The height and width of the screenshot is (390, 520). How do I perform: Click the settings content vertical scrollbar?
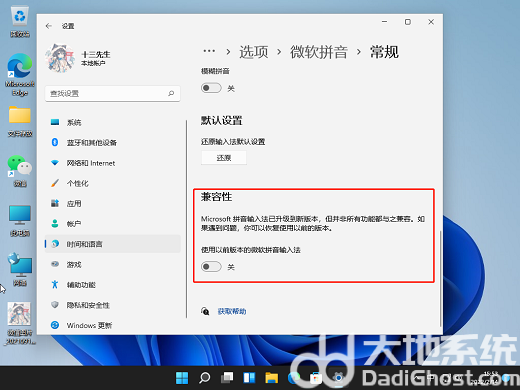pos(441,278)
